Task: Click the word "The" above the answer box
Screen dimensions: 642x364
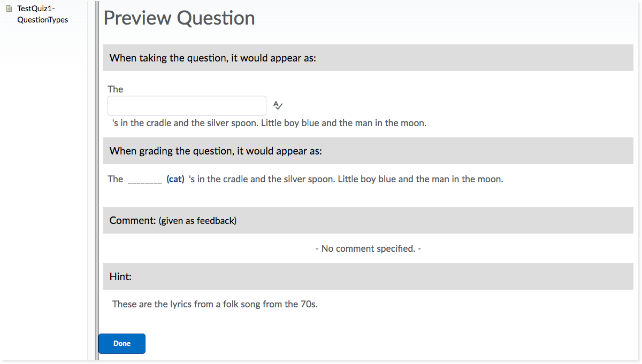Action: pyautogui.click(x=115, y=89)
